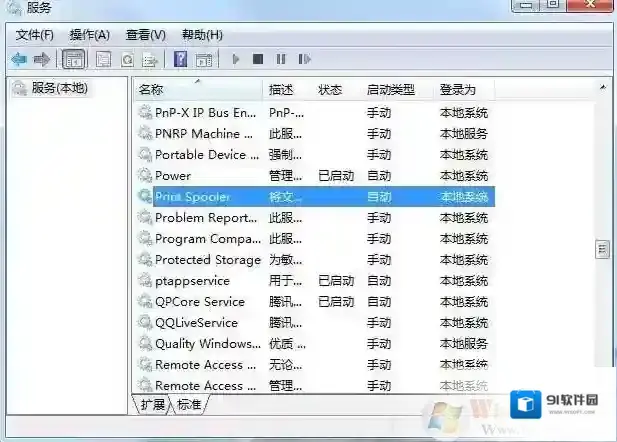Click the Refresh toolbar icon

[127, 60]
